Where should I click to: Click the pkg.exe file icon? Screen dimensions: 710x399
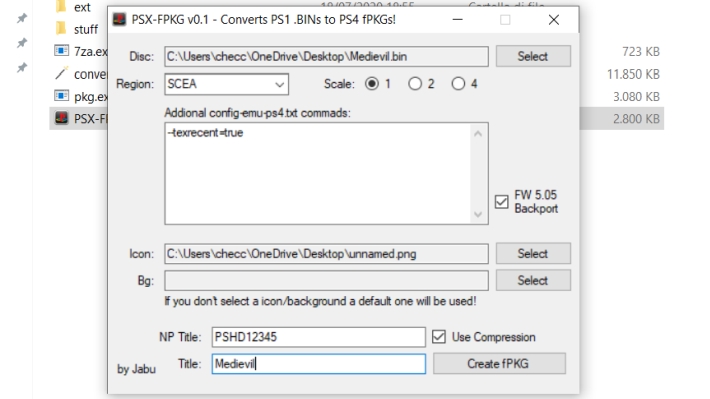point(62,96)
